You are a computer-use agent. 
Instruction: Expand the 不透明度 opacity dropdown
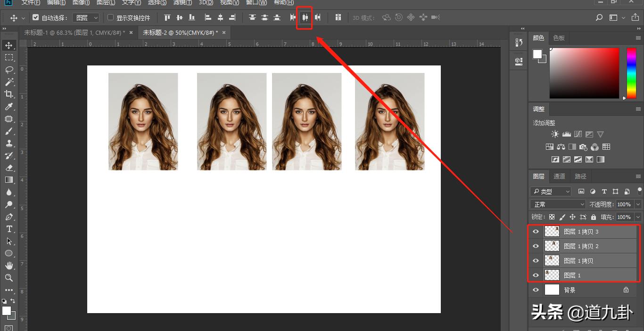[638, 204]
